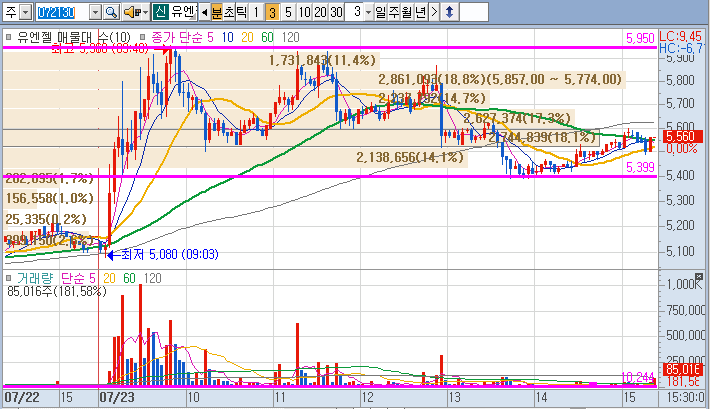Click the 156,558(1.0%) volume profile label
The height and width of the screenshot is (409, 710).
click(49, 198)
